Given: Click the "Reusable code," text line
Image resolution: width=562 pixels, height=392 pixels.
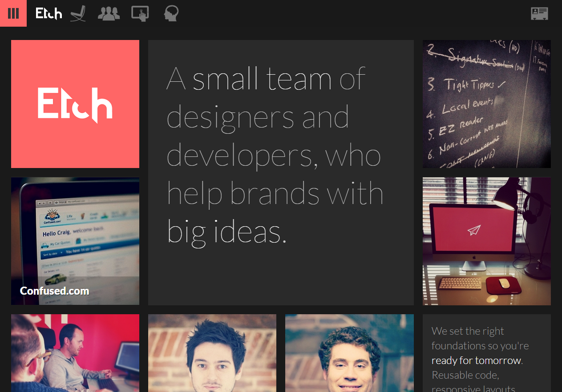Looking at the screenshot, I should tap(465, 375).
